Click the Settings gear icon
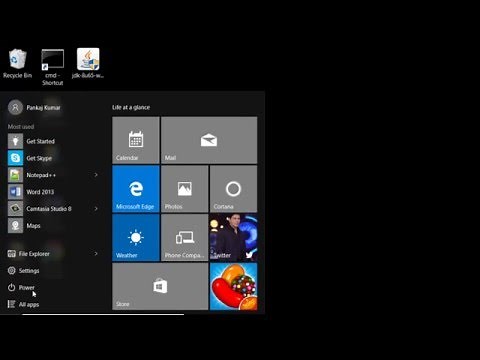Image resolution: width=480 pixels, height=360 pixels. pyautogui.click(x=11, y=270)
